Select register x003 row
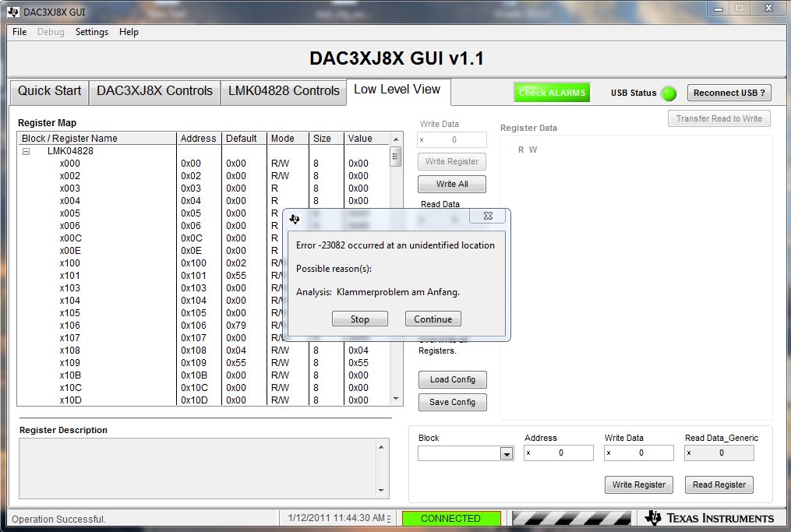This screenshot has width=791, height=532. 204,188
